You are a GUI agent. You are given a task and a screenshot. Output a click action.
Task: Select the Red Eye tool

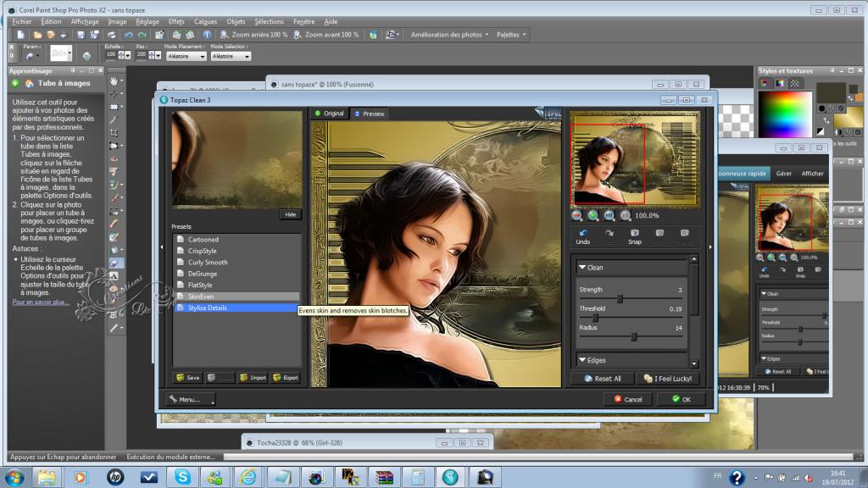[114, 158]
